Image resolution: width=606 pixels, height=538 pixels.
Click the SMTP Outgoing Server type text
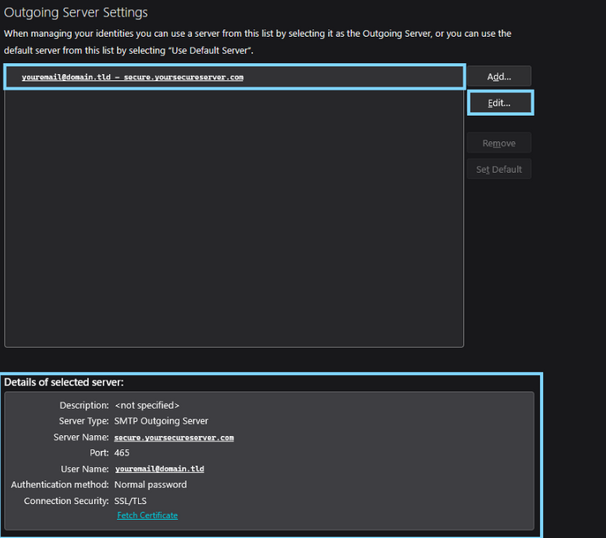pyautogui.click(x=161, y=421)
